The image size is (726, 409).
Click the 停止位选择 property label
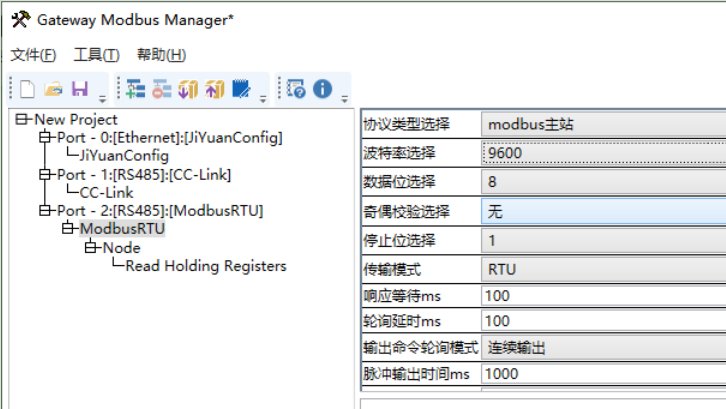pos(399,240)
